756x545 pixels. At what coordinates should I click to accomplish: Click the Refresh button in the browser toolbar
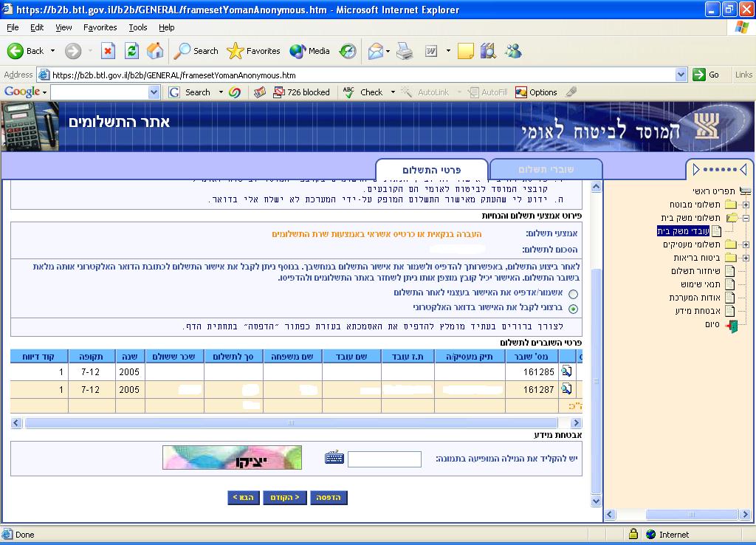(x=131, y=51)
